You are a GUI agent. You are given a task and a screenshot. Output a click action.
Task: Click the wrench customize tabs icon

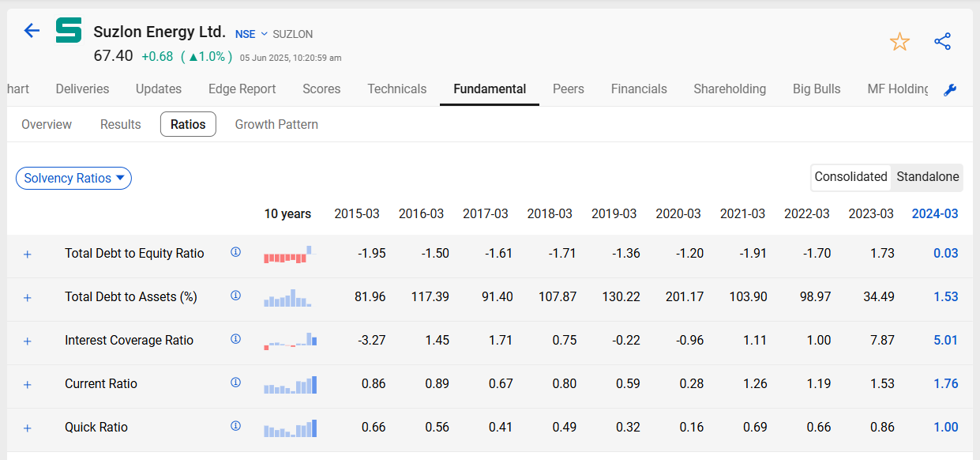950,90
